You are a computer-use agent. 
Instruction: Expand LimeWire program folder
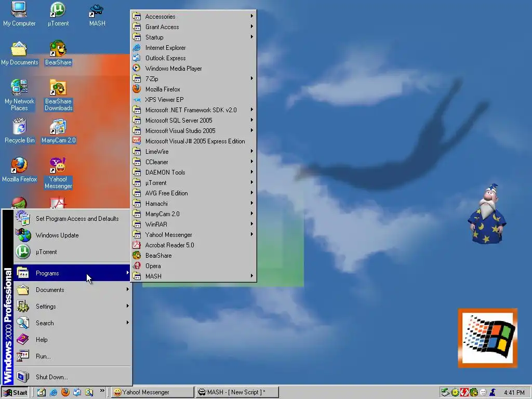pyautogui.click(x=193, y=152)
